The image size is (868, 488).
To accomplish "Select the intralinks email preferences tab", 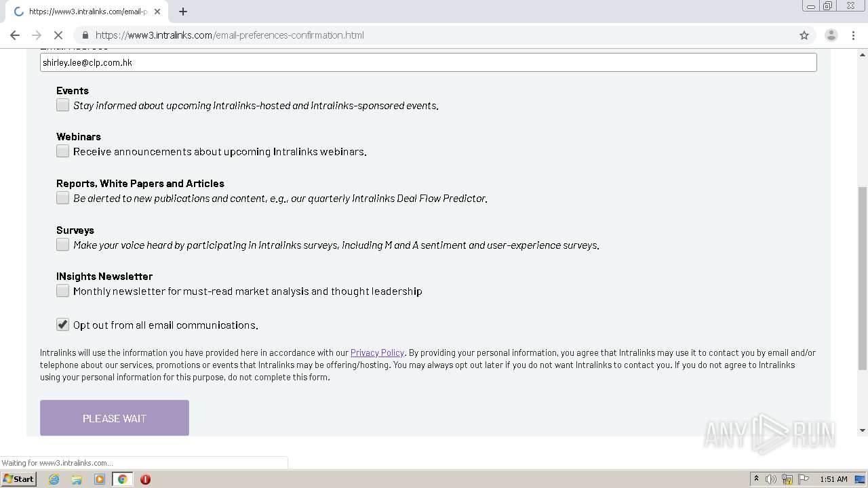I will pos(87,12).
